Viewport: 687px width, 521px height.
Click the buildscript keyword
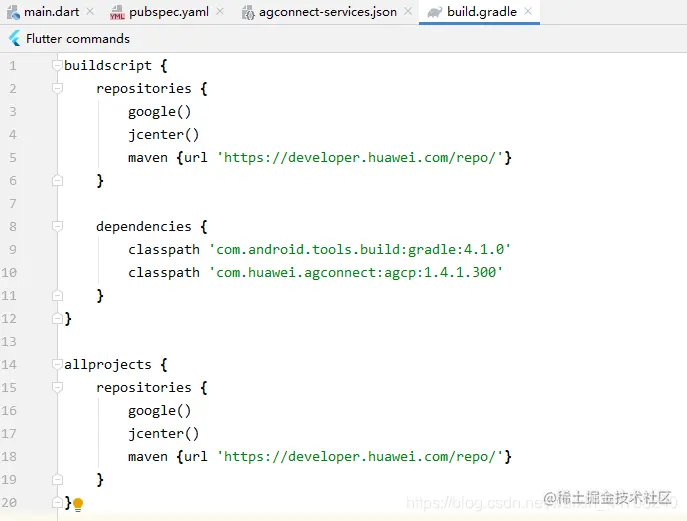coord(108,66)
